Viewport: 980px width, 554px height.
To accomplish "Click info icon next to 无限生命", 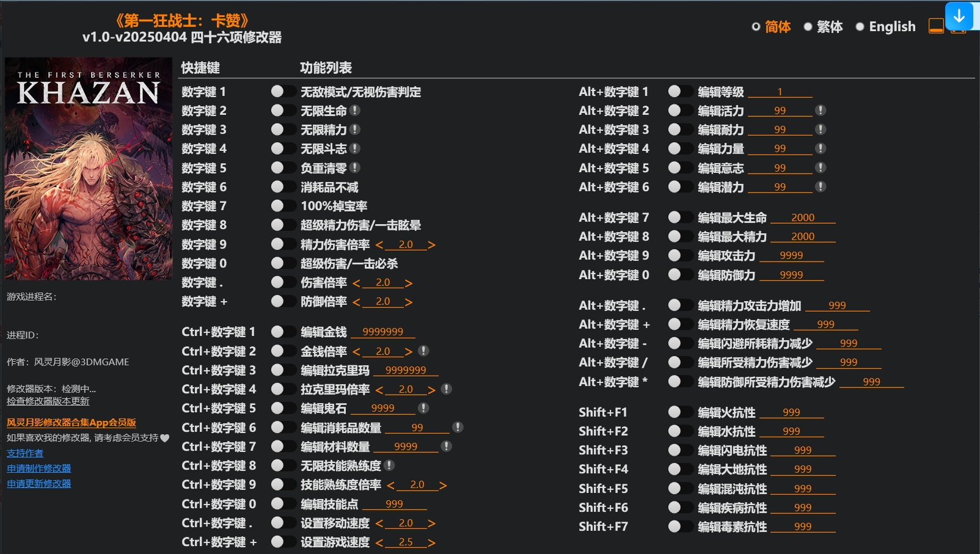I will 355,111.
